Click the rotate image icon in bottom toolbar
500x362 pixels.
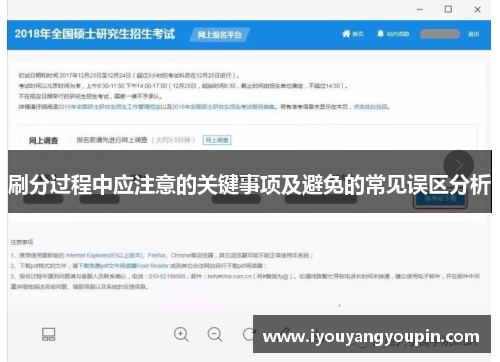click(248, 334)
